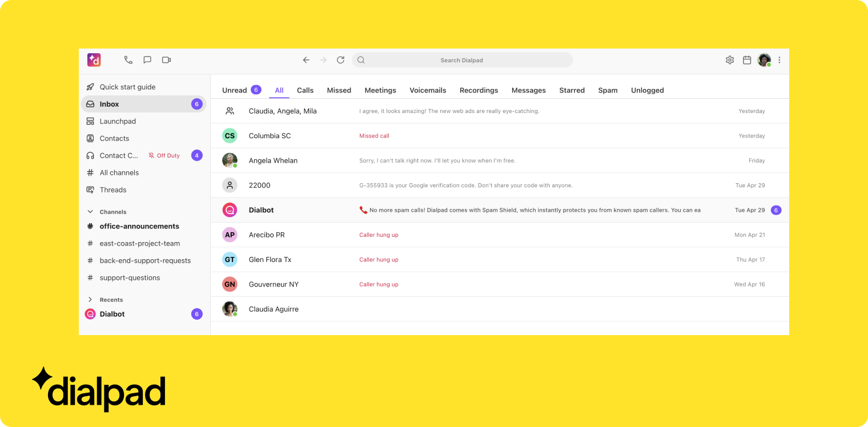Open the new message chat icon
The height and width of the screenshot is (427, 868).
pyautogui.click(x=147, y=60)
